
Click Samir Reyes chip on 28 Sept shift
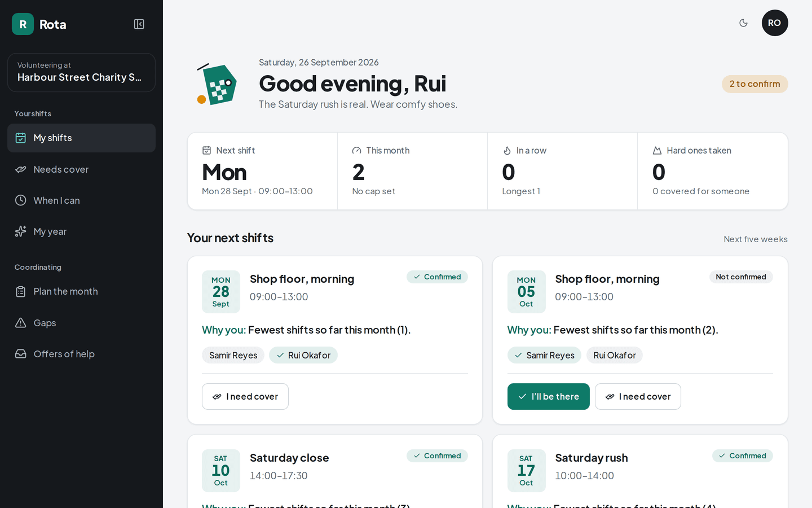point(233,355)
